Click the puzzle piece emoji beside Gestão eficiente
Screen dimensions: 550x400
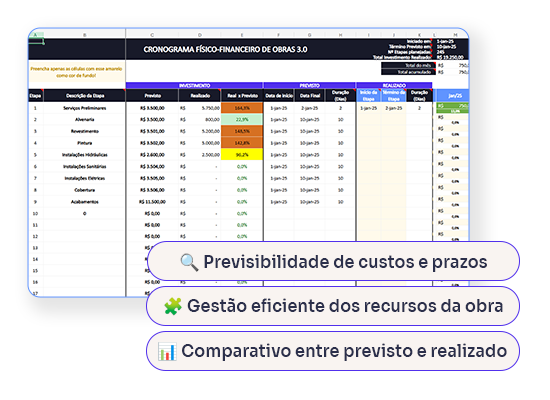[x=173, y=306]
